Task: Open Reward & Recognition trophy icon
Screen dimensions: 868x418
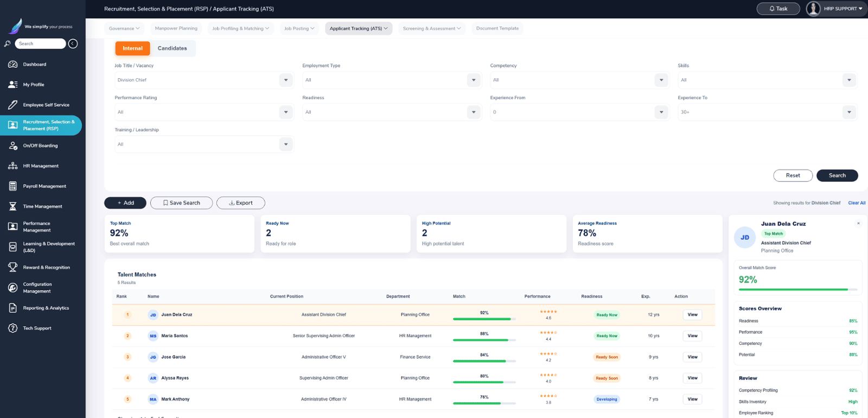Action: [13, 267]
